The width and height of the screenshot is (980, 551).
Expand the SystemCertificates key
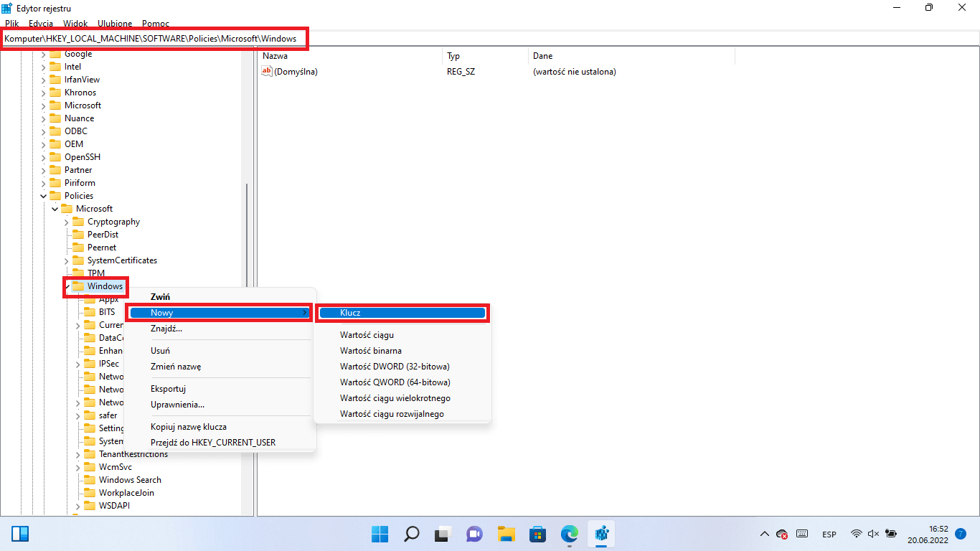(67, 260)
